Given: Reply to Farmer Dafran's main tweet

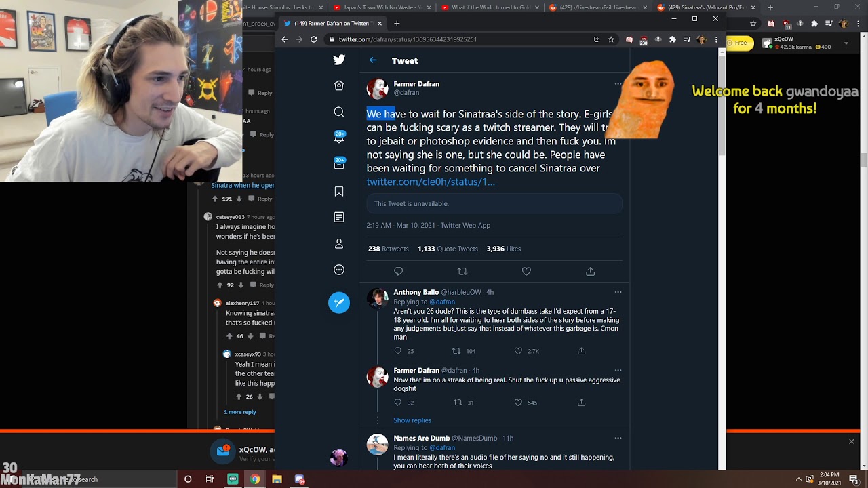Looking at the screenshot, I should pyautogui.click(x=398, y=271).
